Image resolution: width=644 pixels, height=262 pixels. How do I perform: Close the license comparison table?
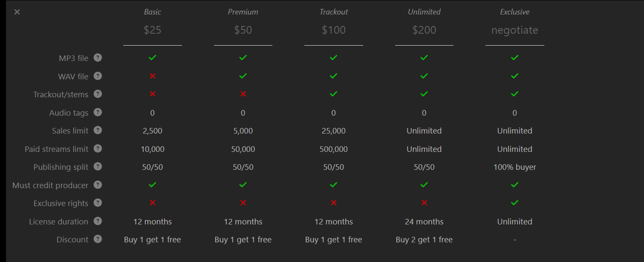[17, 12]
